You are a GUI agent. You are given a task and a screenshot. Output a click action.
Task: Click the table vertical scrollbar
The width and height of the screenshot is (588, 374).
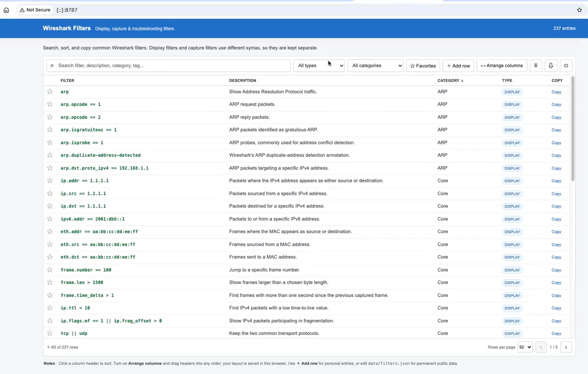pos(573,129)
